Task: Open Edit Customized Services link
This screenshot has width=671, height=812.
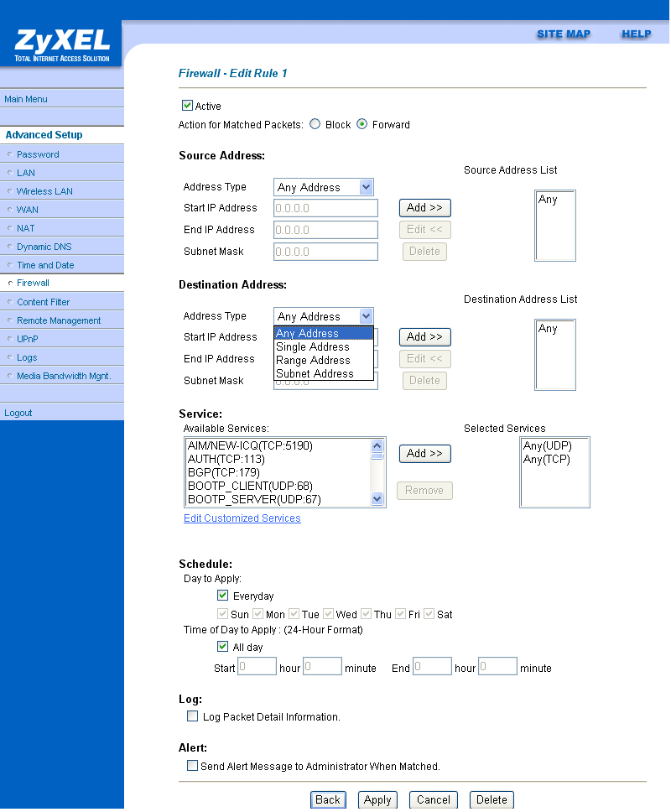Action: 242,518
